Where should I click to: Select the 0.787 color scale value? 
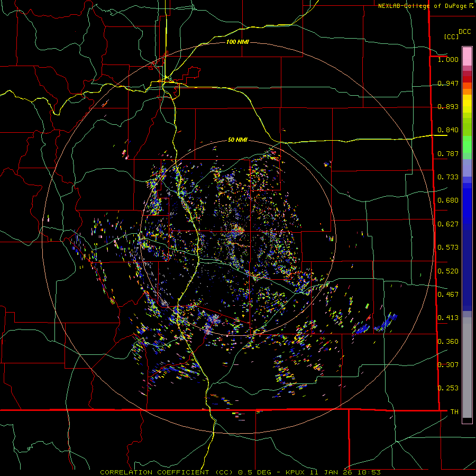click(x=448, y=153)
